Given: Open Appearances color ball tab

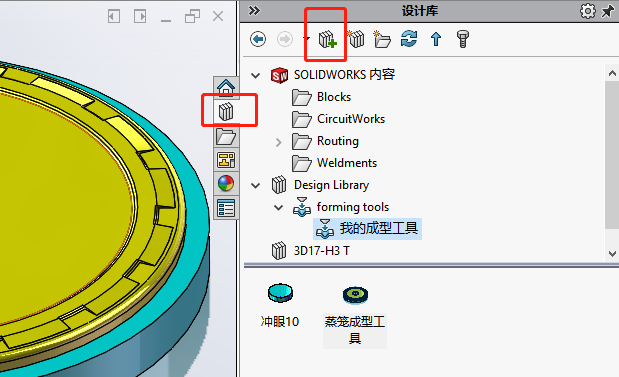Looking at the screenshot, I should click(226, 184).
